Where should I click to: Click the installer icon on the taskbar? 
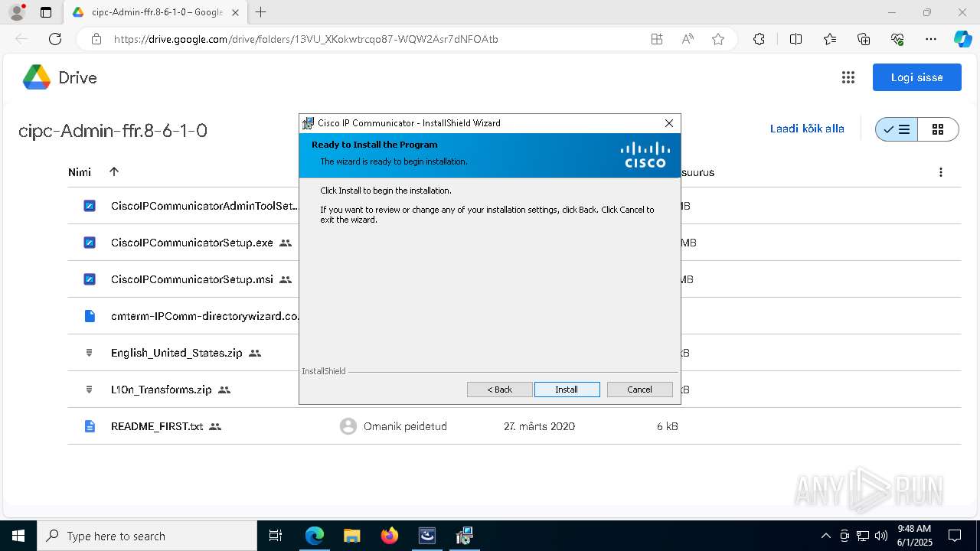(x=465, y=536)
